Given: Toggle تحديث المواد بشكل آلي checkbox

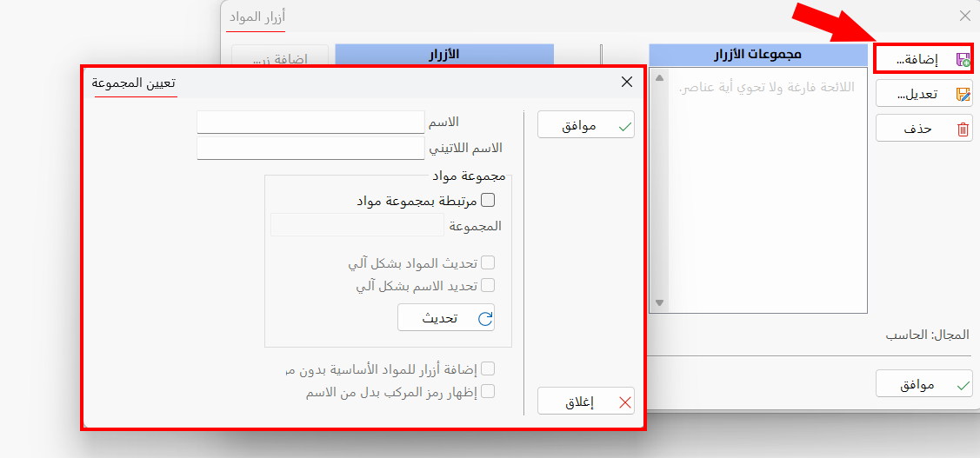Looking at the screenshot, I should (x=488, y=262).
